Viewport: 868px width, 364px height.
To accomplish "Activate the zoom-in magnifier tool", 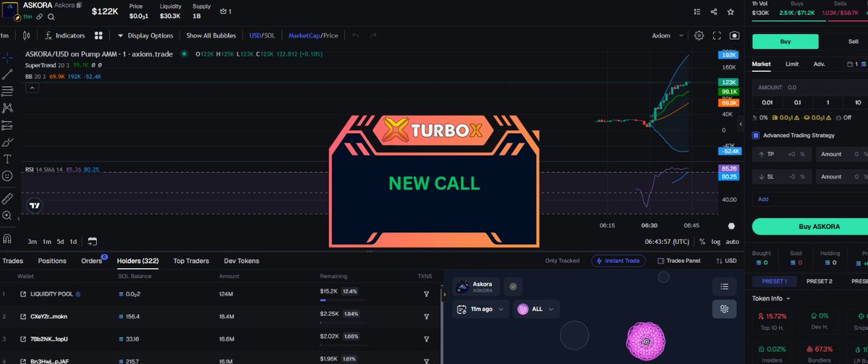I will [x=7, y=216].
